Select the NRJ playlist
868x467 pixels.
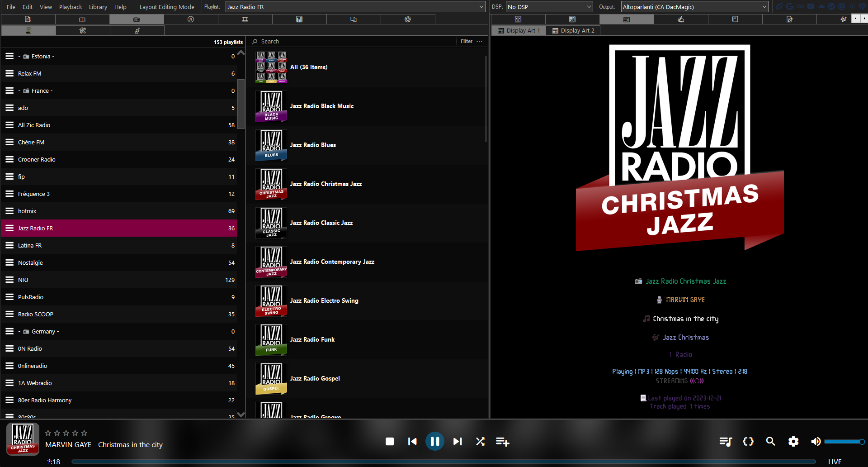coord(119,280)
